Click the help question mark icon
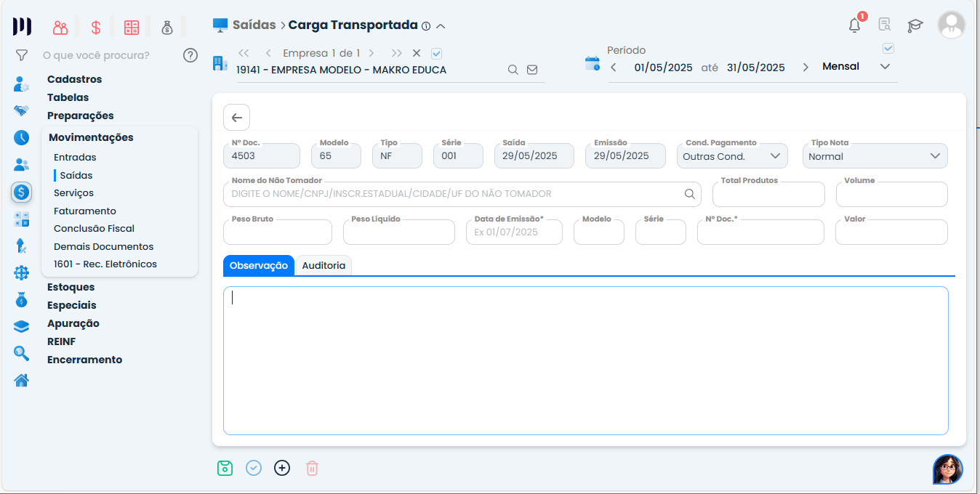Image resolution: width=980 pixels, height=494 pixels. (x=190, y=55)
